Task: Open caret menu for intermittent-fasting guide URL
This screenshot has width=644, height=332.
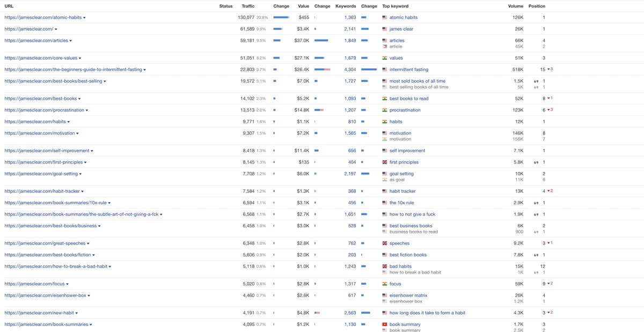Action: (x=144, y=70)
